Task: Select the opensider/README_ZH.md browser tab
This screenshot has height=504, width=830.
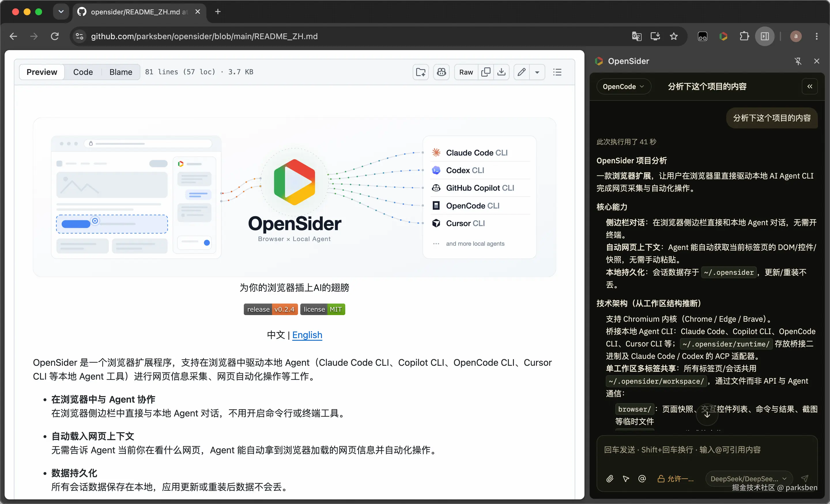Action: [x=139, y=12]
